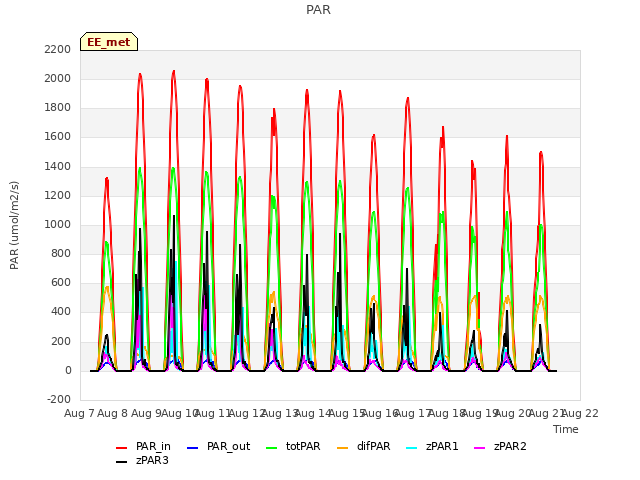Click the cyan zPAR1 legend swatch

pyautogui.click(x=412, y=448)
